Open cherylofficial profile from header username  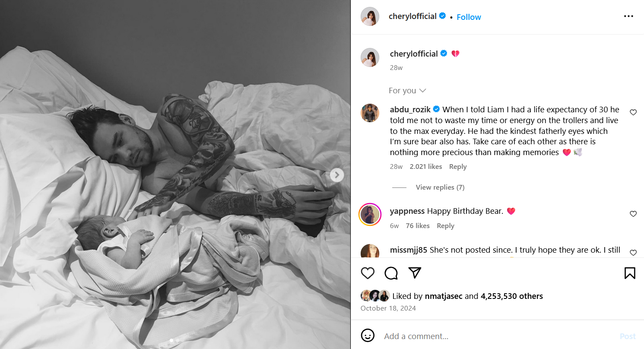tap(412, 16)
